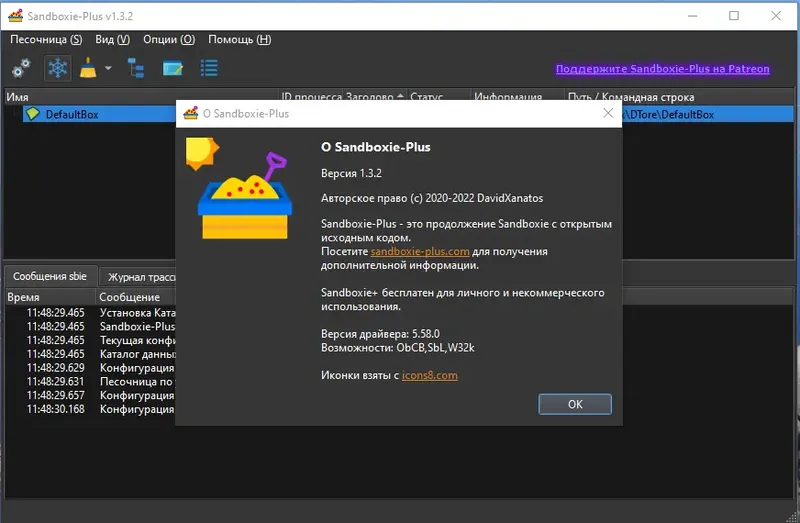The height and width of the screenshot is (523, 800).
Task: Close the О Sandboxie-Plus dialog
Action: pyautogui.click(x=608, y=113)
